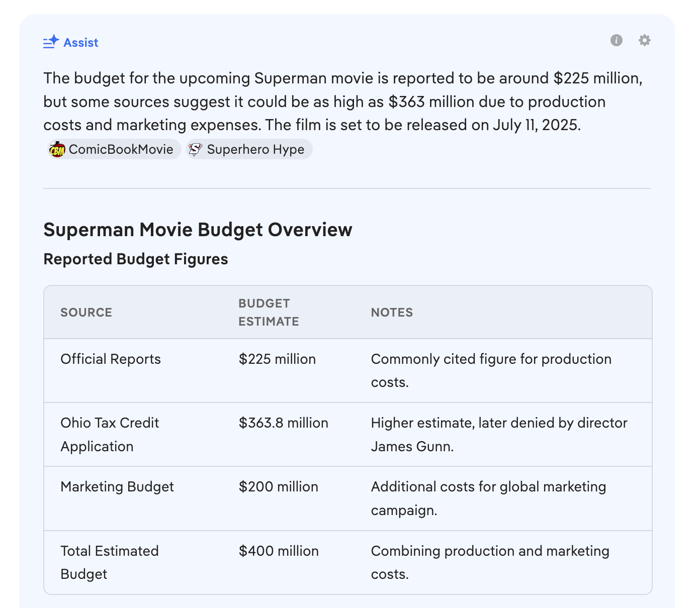Select the Ohio Tax Credit Application cell
The height and width of the screenshot is (608, 700).
110,435
